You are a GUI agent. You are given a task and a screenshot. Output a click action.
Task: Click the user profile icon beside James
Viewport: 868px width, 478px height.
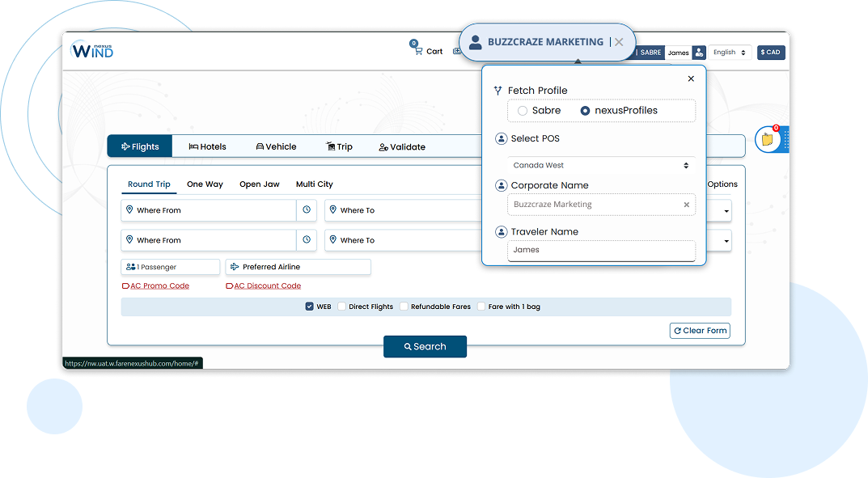tap(699, 53)
